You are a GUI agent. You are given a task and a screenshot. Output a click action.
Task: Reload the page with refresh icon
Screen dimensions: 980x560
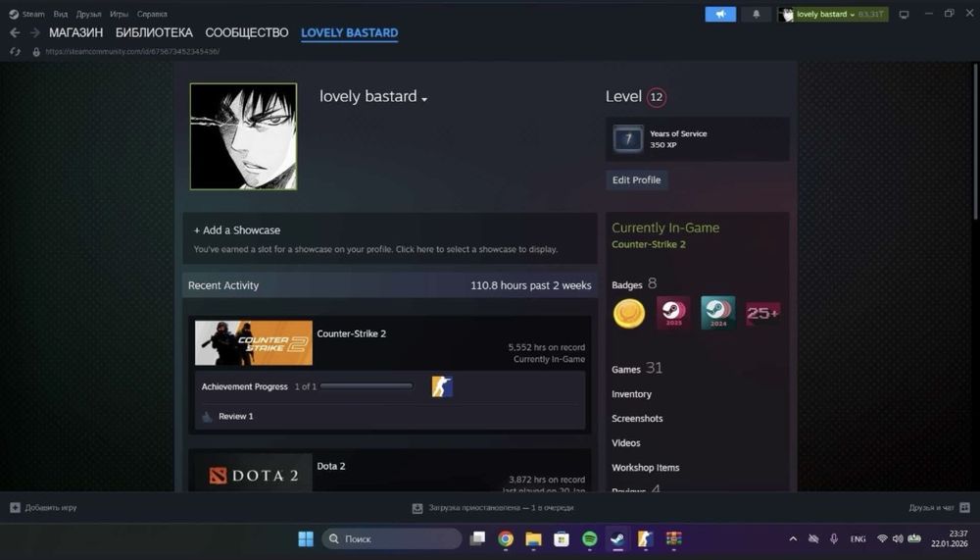15,51
